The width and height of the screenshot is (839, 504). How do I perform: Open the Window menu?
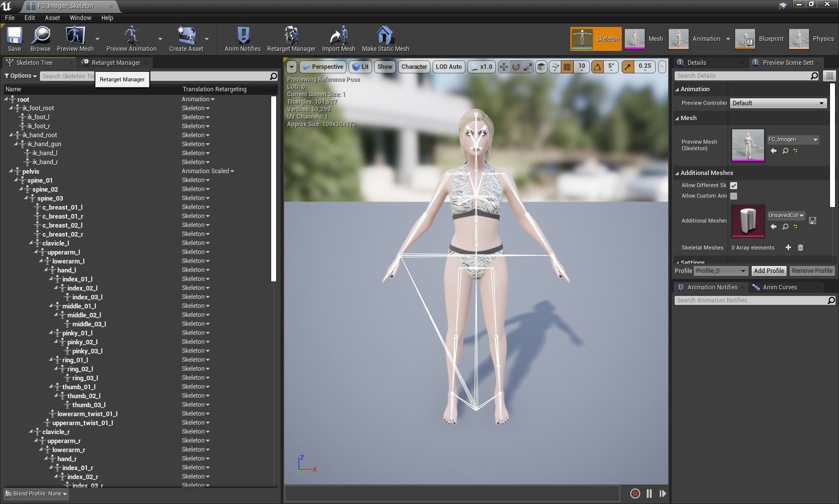click(80, 17)
